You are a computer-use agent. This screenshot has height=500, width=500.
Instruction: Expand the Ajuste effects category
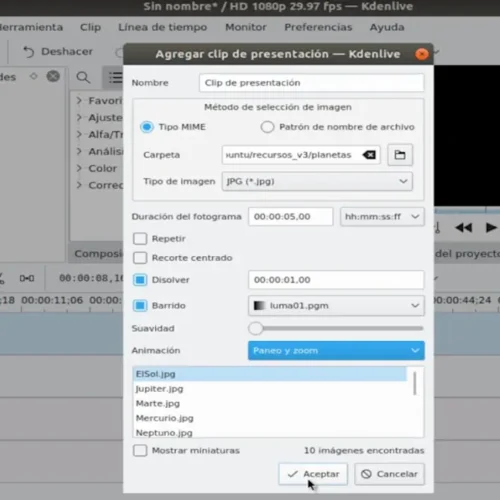(x=79, y=117)
